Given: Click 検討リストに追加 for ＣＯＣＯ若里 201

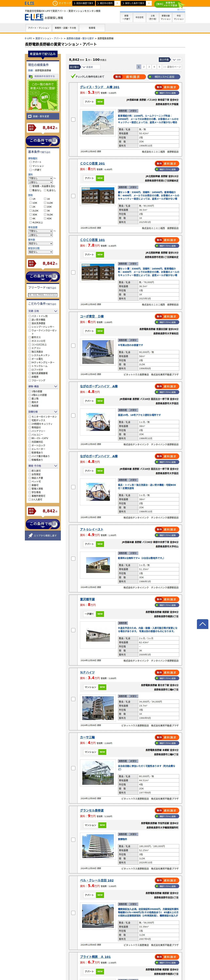Looking at the screenshot, I should 167,169.
